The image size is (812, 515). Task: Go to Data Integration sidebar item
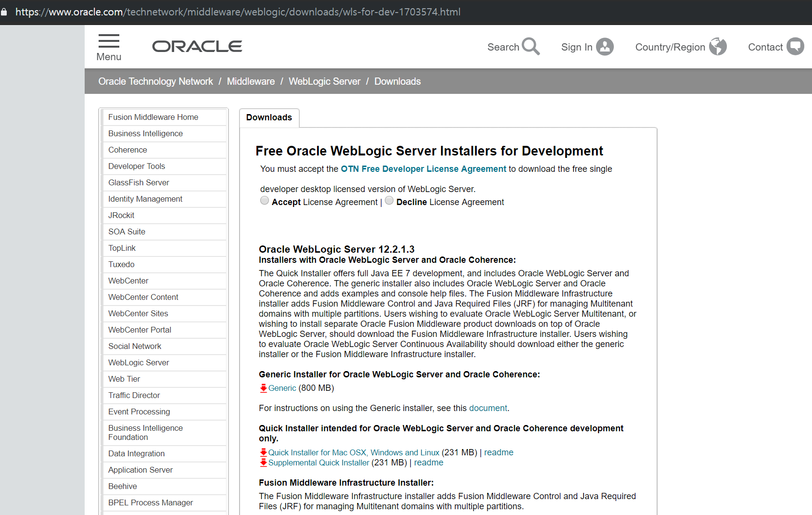(x=164, y=453)
